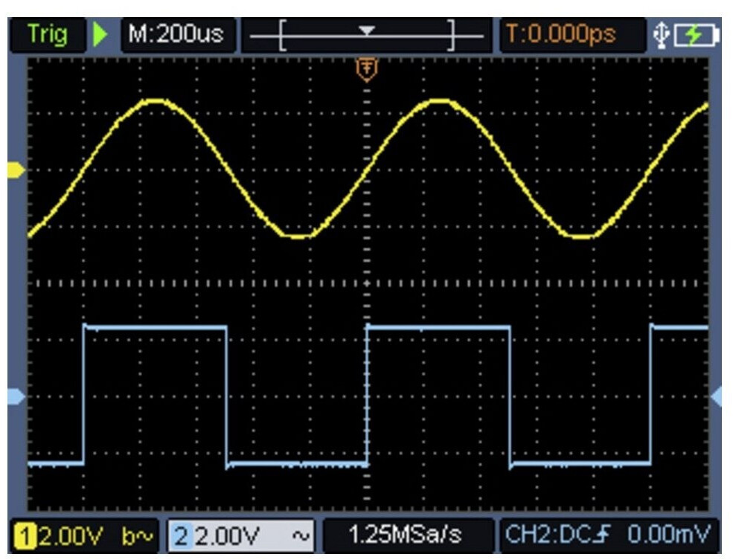Toggle the CH2 AC coupling tilde symbol
This screenshot has width=733, height=560.
pyautogui.click(x=302, y=534)
